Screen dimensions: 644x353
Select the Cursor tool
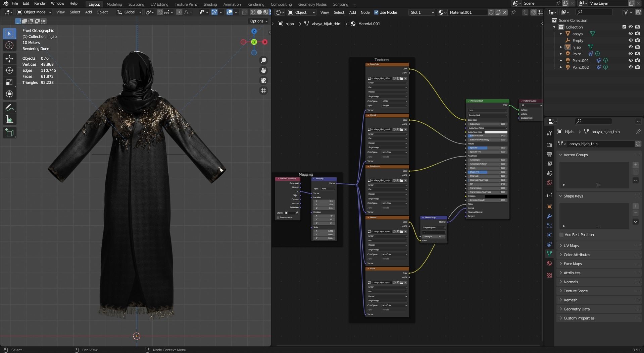pyautogui.click(x=9, y=46)
